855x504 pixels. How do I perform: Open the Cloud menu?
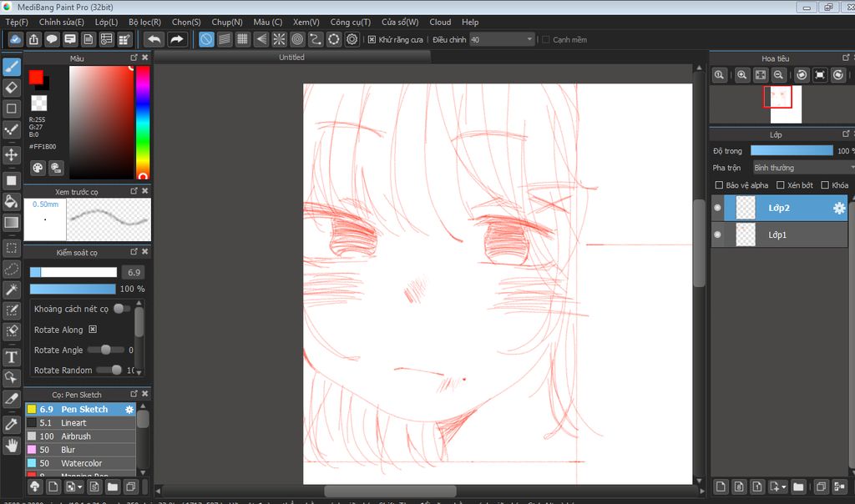tap(440, 23)
